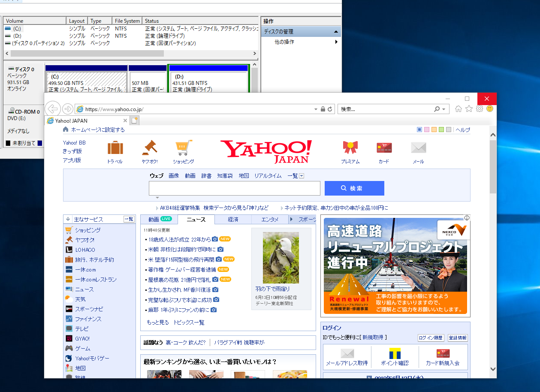This screenshot has height=392, width=540.
Task: Click in the Yahoo search input field
Action: click(x=235, y=188)
